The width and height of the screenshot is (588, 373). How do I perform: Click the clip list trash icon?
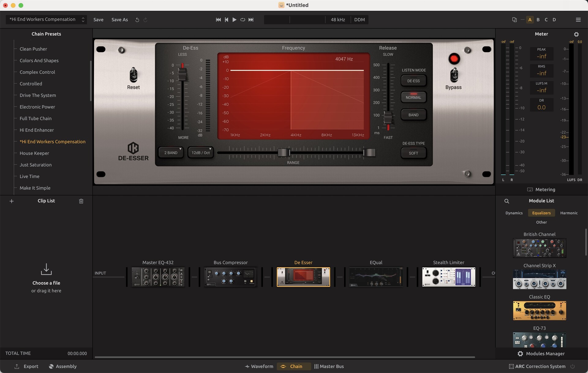81,201
